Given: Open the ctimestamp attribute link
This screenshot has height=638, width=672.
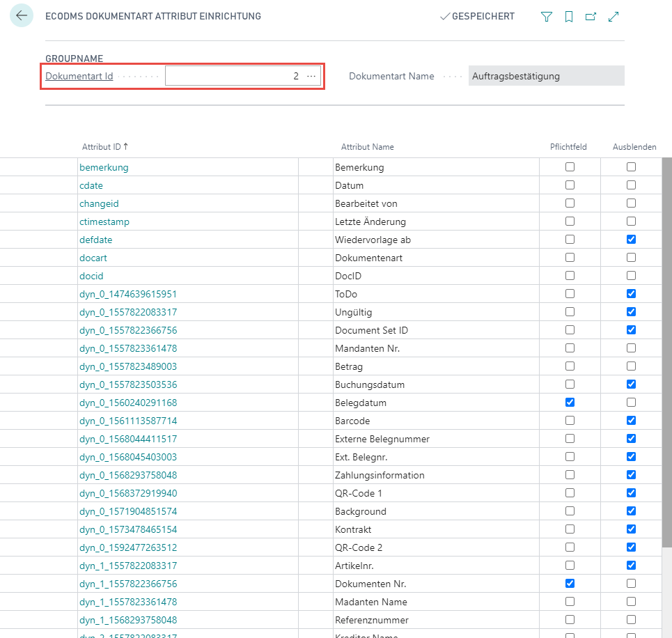Looking at the screenshot, I should 104,221.
